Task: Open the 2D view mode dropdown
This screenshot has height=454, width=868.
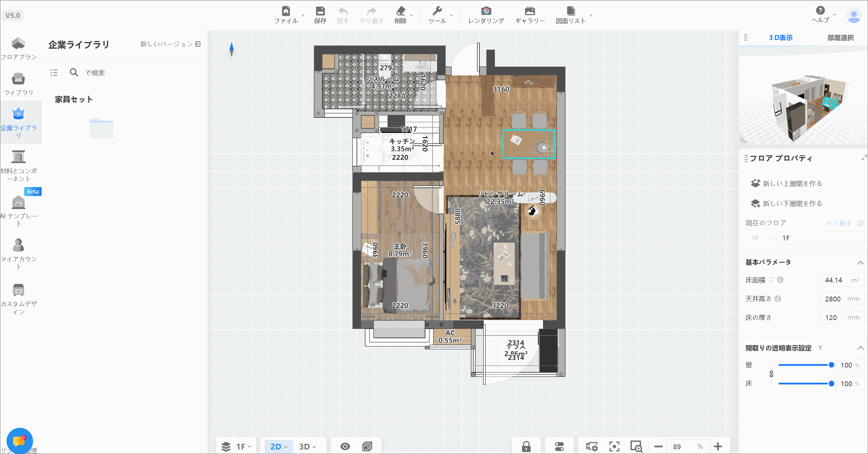Action: (x=279, y=446)
